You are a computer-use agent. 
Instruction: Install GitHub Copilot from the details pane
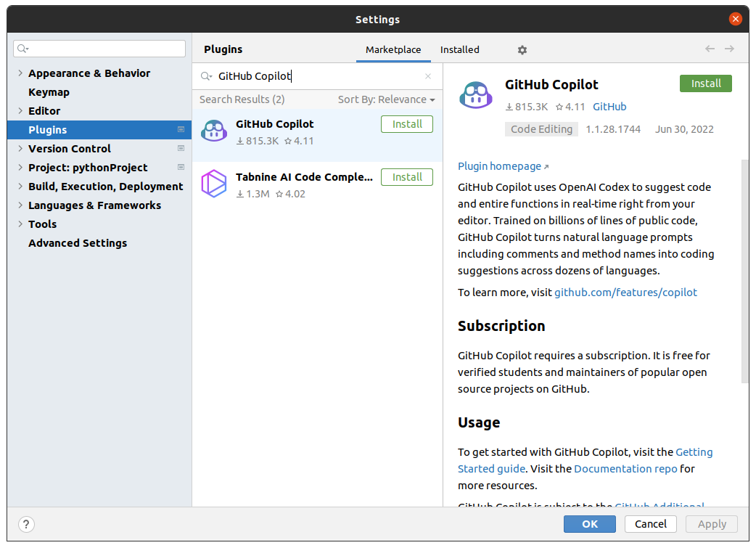(x=705, y=83)
